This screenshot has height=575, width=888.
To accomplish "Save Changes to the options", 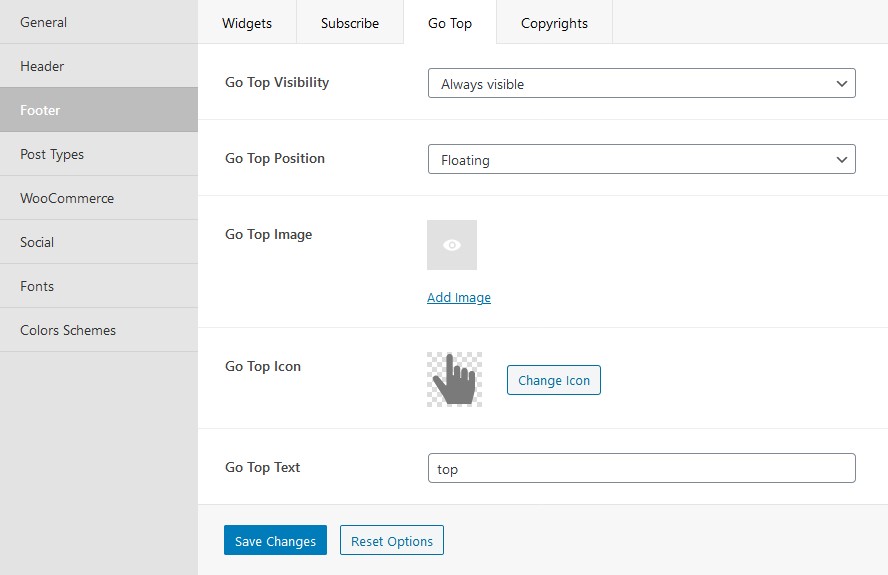I will click(275, 540).
